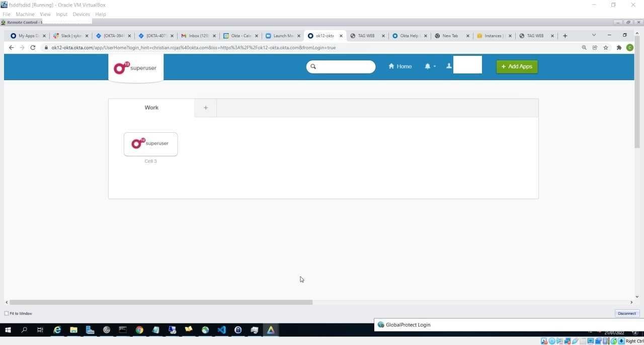Click the Windows Start button
Image resolution: width=644 pixels, height=345 pixels.
point(8,330)
